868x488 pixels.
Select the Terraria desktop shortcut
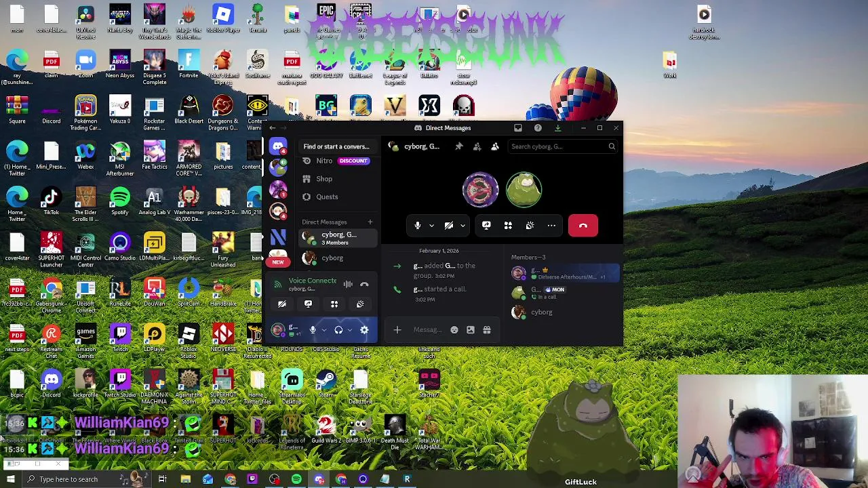tap(258, 19)
